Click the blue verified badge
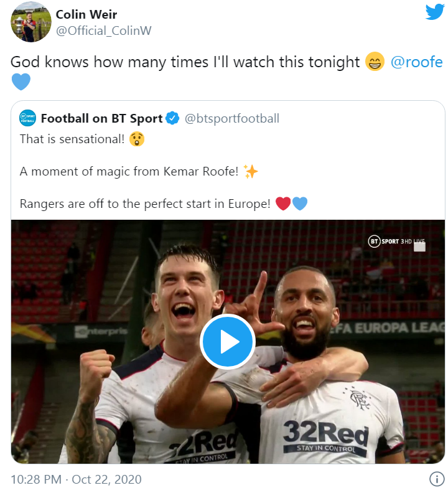The width and height of the screenshot is (448, 488). point(173,118)
